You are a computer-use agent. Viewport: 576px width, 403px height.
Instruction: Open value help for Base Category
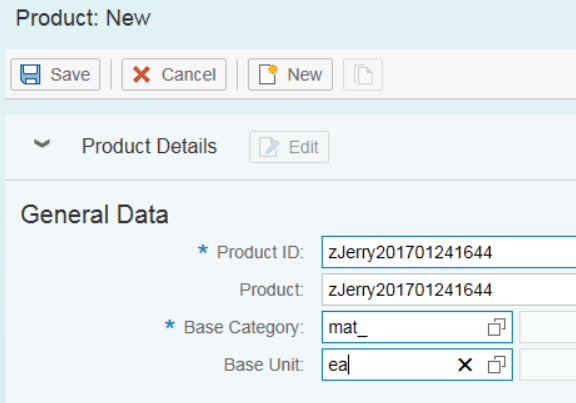[x=497, y=327]
